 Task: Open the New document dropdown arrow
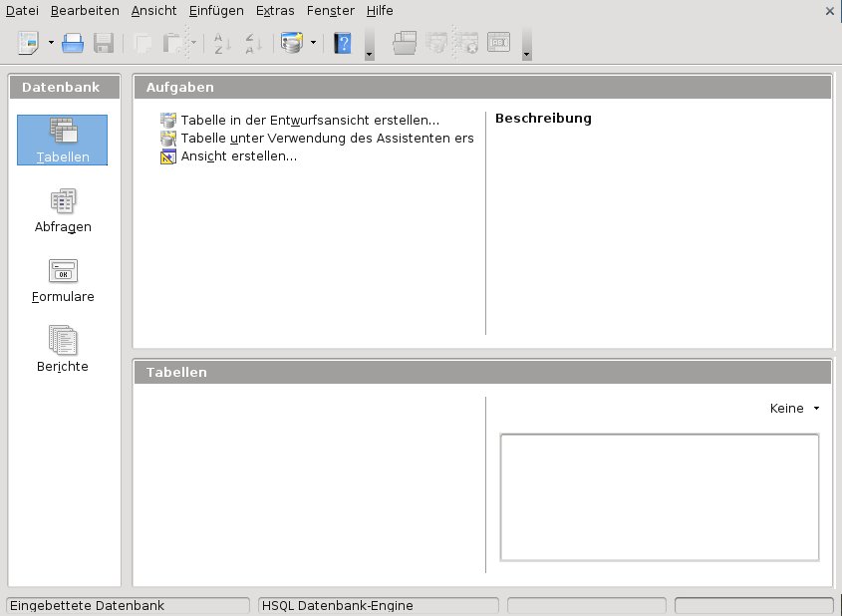51,43
